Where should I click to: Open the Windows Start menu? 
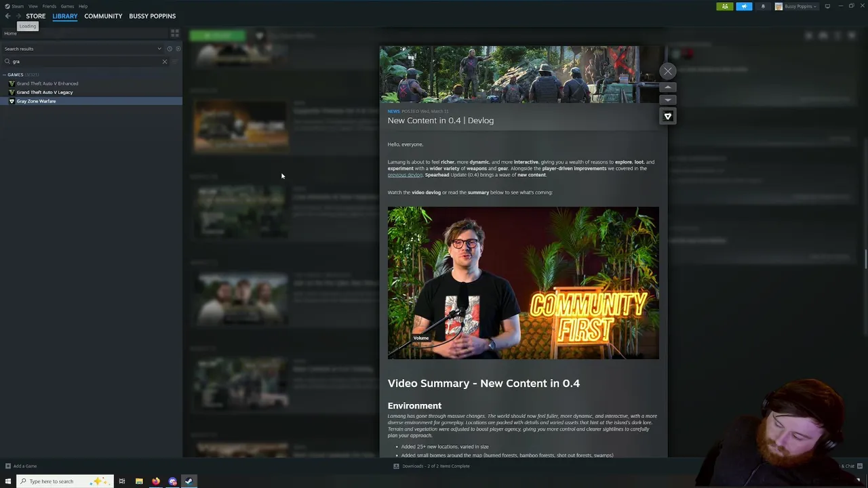point(8,481)
